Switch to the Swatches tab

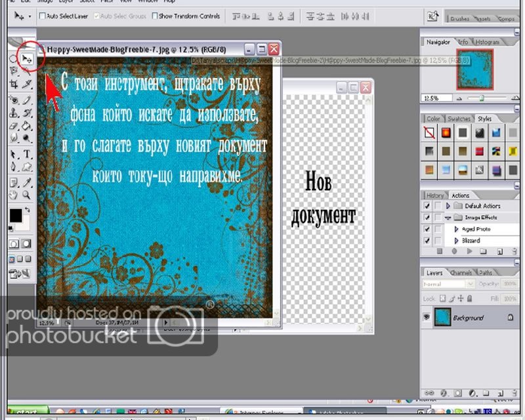[459, 119]
